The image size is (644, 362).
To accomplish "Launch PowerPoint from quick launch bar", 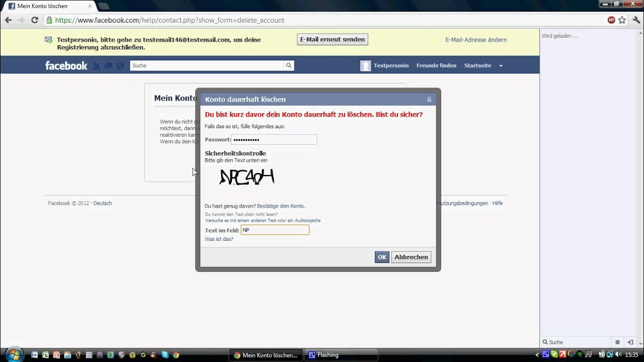I will click(56, 355).
